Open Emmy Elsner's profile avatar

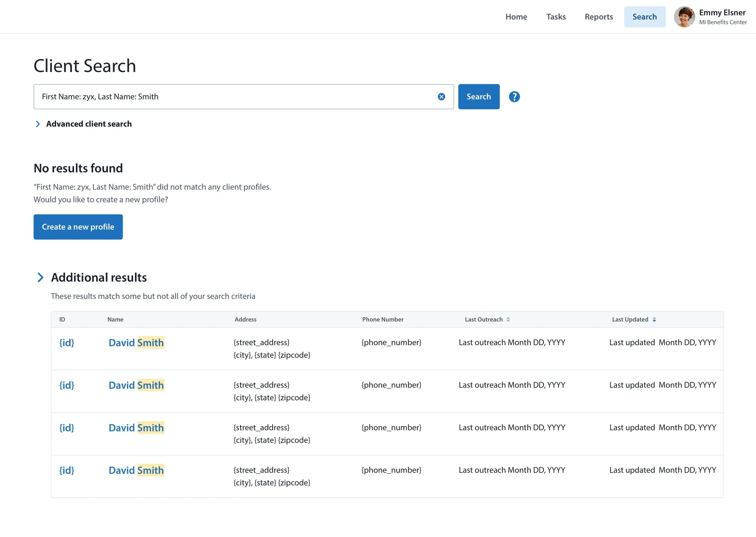[x=684, y=17]
